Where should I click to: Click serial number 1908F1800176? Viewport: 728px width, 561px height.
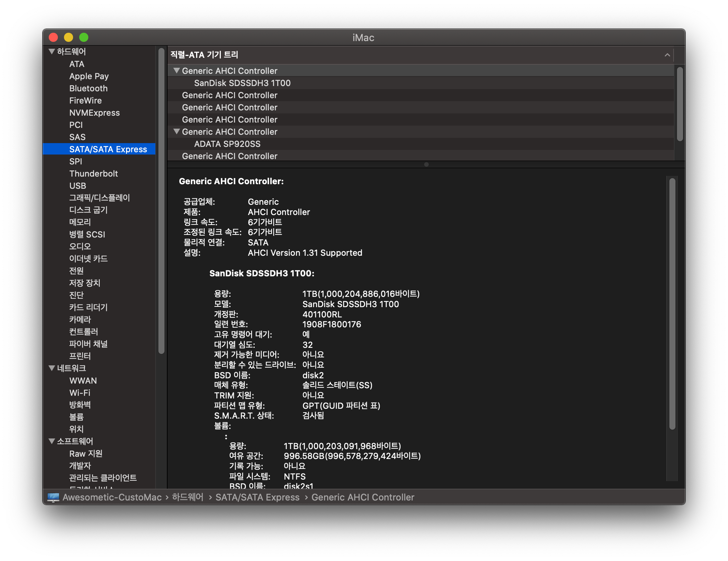pyautogui.click(x=332, y=324)
